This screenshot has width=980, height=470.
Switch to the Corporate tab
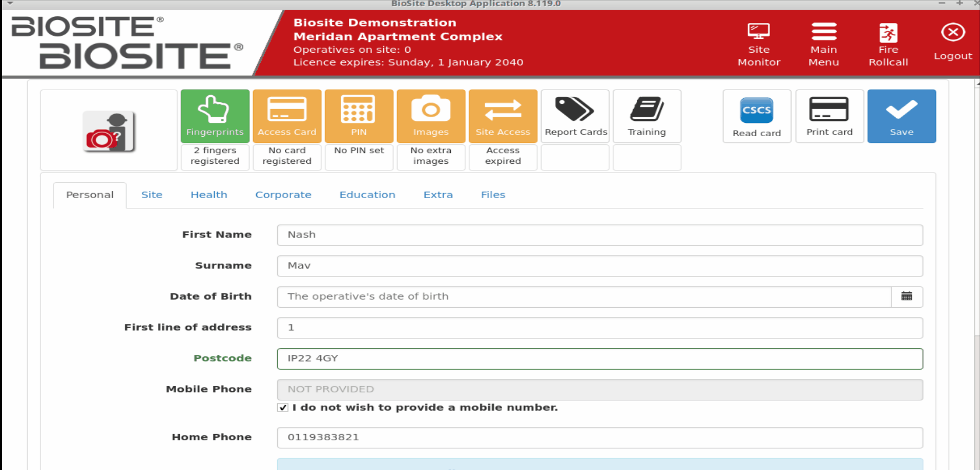pyautogui.click(x=283, y=195)
